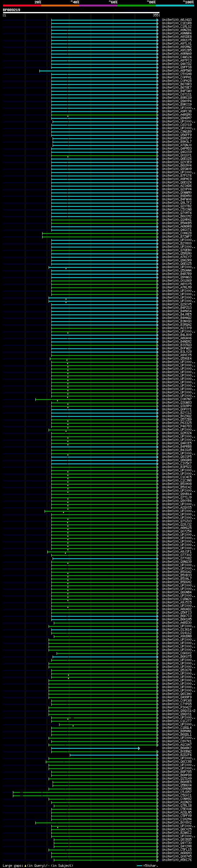The height and width of the screenshot is (868, 197).
Task: Click the cyan bar of UniRef100_B4PRB8
Action: pyautogui.click(x=105, y=447)
